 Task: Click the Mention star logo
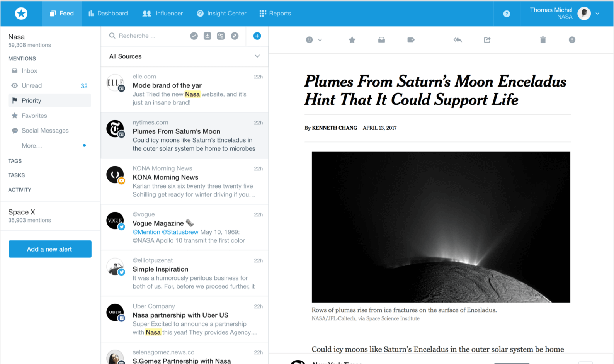coord(21,14)
